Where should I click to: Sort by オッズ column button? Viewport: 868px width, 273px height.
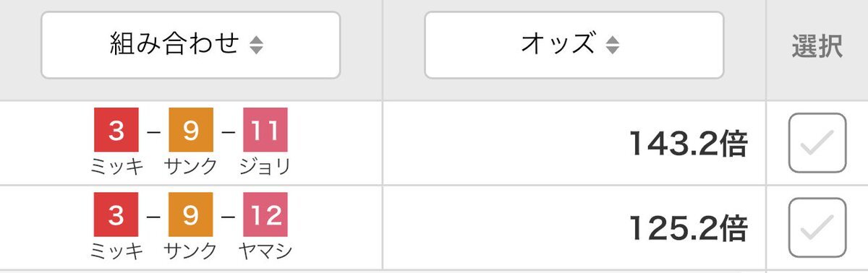coord(574,45)
